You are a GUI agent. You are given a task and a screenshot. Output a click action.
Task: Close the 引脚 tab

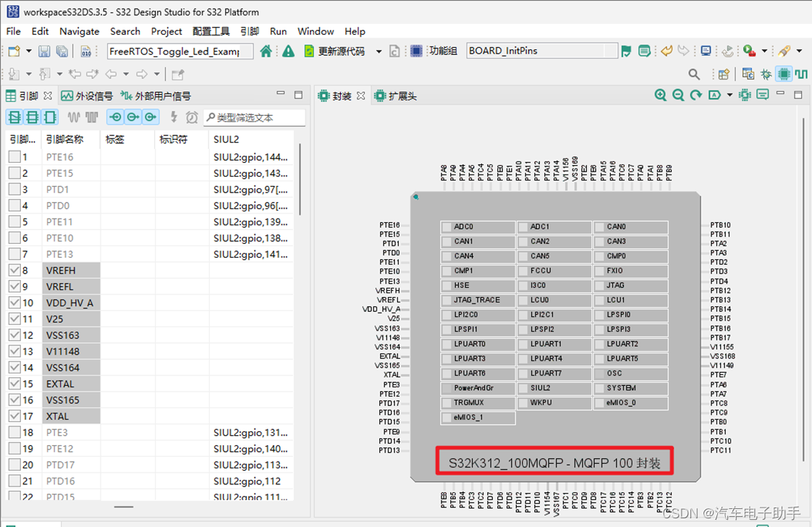click(48, 96)
